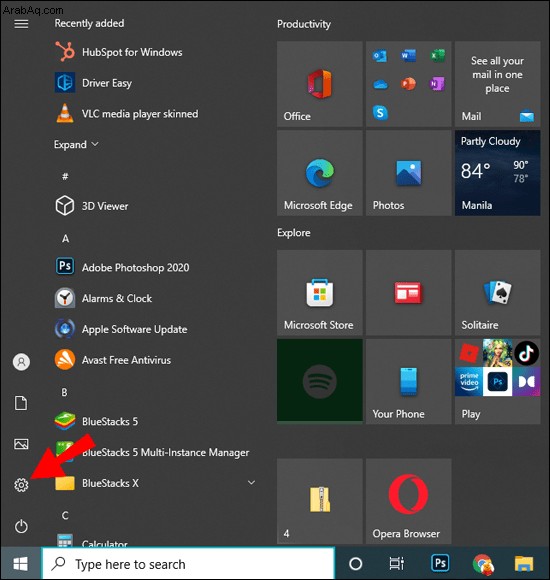Launch the Opera Browser tile
The height and width of the screenshot is (580, 550).
tap(408, 501)
